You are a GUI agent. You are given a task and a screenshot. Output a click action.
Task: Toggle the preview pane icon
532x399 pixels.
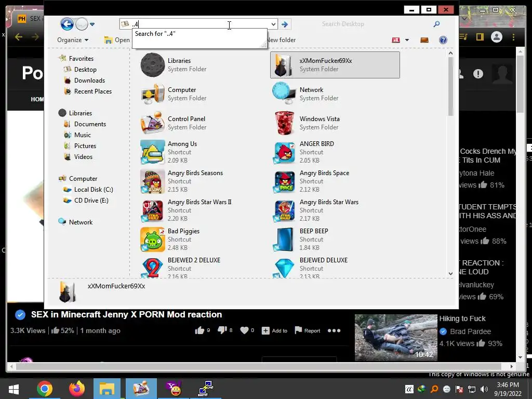pos(424,40)
